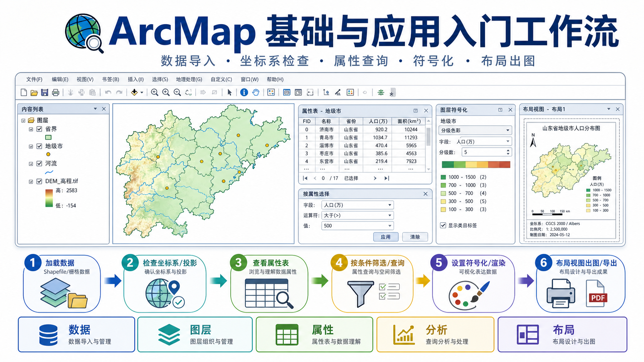Collapse the 河流 layer tree node

pyautogui.click(x=31, y=164)
